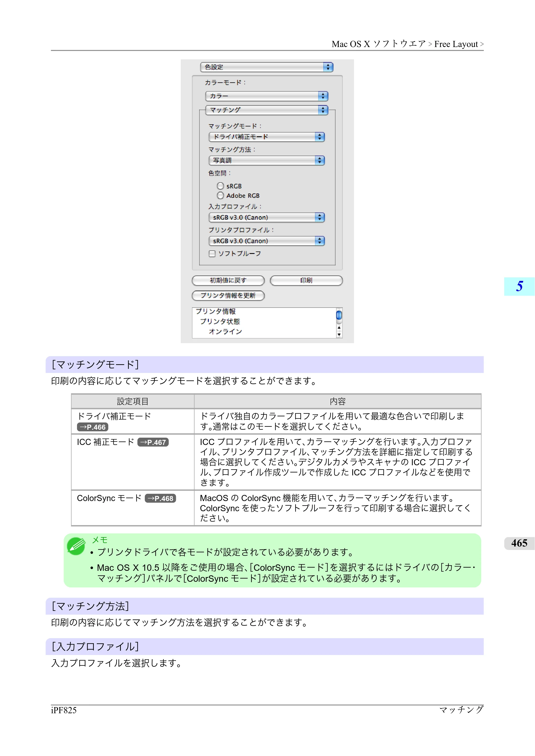Click the page number 465 tab
Image resolution: width=535 pixels, height=756 pixels.
tap(519, 543)
